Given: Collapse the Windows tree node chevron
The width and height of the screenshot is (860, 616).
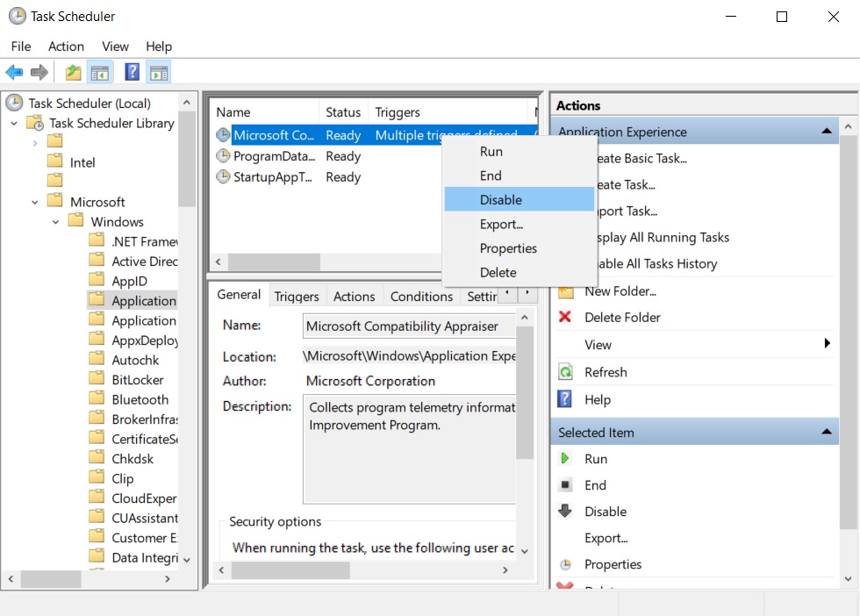Looking at the screenshot, I should 56,222.
